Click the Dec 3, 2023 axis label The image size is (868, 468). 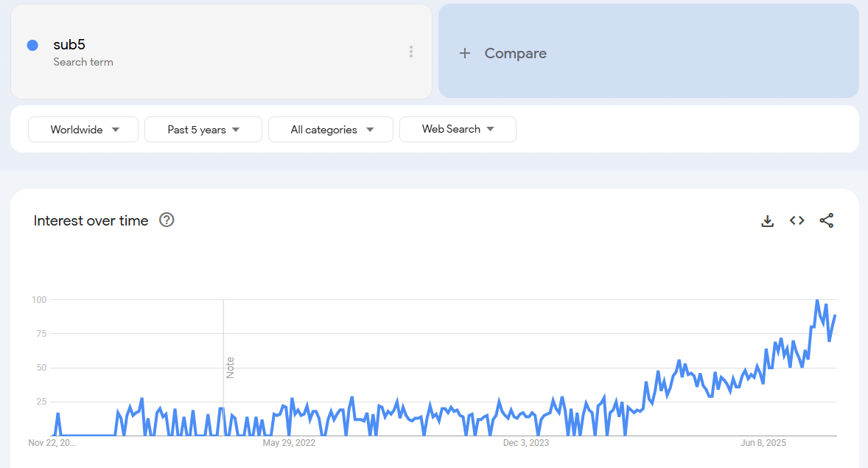[x=526, y=443]
